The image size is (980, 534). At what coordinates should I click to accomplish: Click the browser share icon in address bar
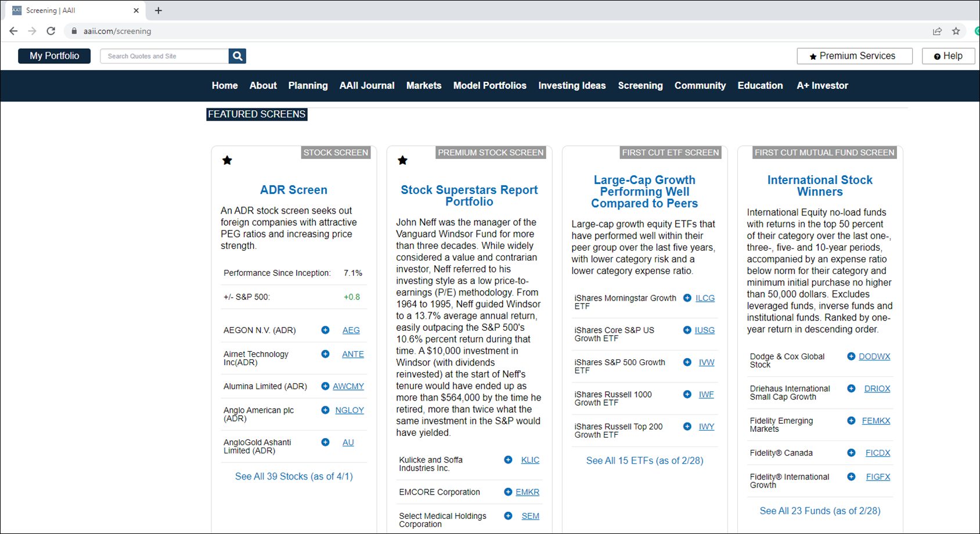937,31
